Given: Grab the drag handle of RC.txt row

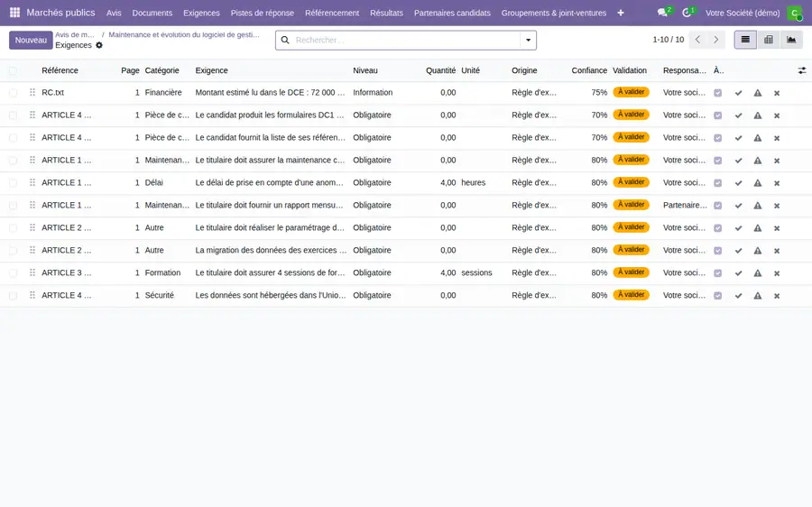Looking at the screenshot, I should [x=32, y=92].
